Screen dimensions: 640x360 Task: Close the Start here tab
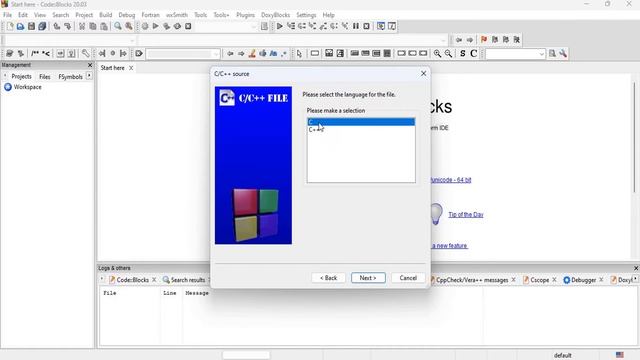pos(131,68)
